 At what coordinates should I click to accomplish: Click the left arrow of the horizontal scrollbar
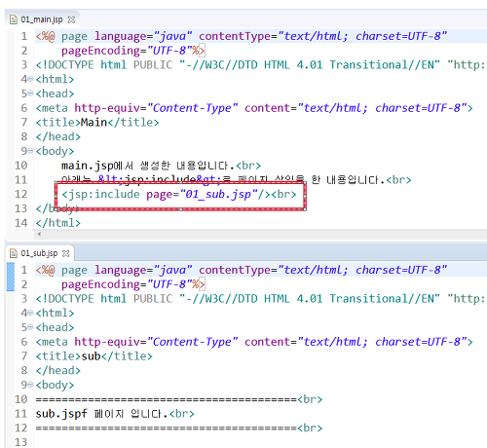click(39, 234)
